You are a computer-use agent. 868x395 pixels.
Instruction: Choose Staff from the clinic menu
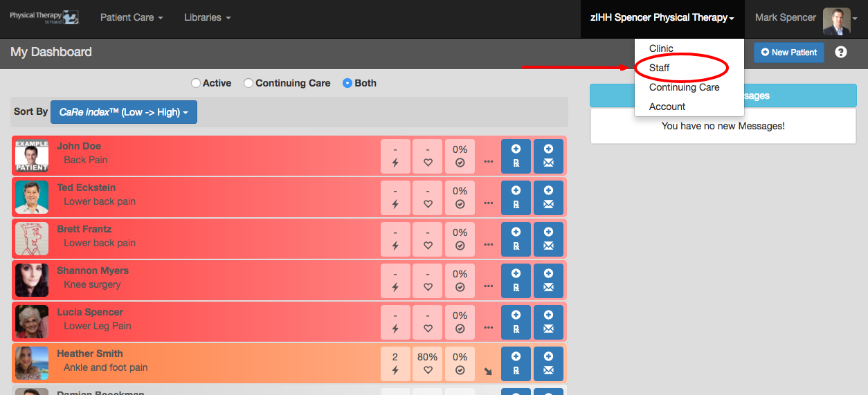[x=660, y=68]
